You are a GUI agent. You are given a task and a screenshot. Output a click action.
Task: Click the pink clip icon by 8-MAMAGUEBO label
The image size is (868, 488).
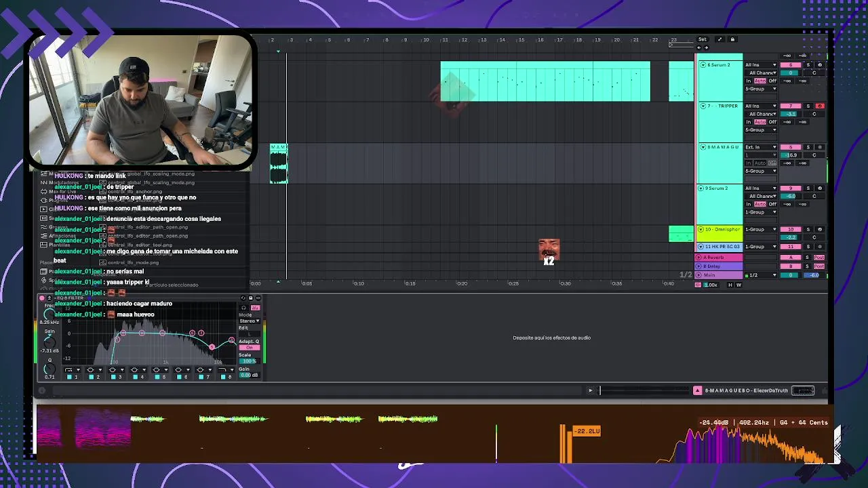pyautogui.click(x=697, y=390)
